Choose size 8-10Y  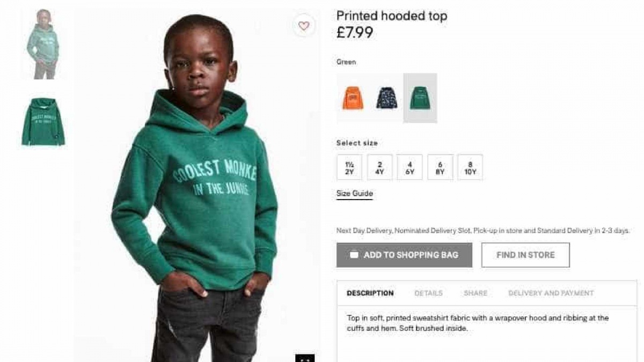click(x=470, y=167)
